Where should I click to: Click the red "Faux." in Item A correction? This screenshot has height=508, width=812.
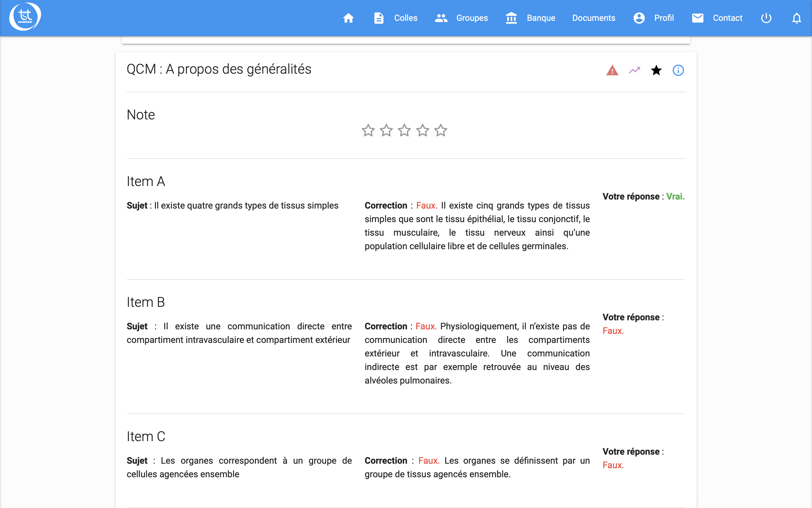click(x=427, y=206)
